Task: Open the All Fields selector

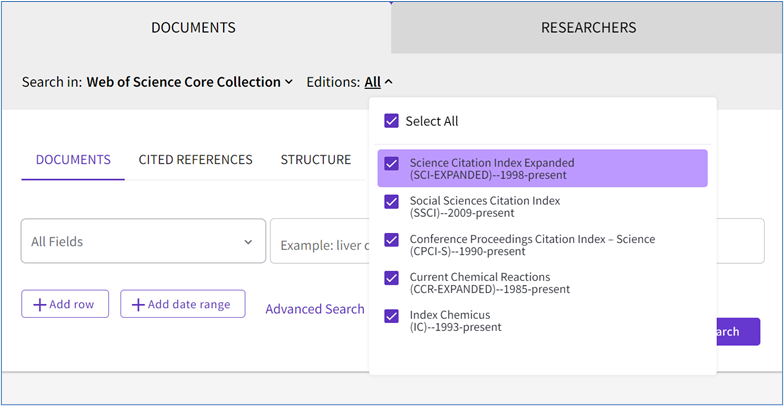Action: click(143, 242)
